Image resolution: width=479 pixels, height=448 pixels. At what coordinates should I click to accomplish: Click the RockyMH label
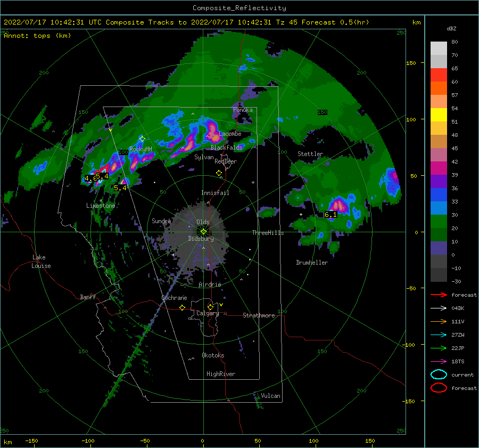141,149
